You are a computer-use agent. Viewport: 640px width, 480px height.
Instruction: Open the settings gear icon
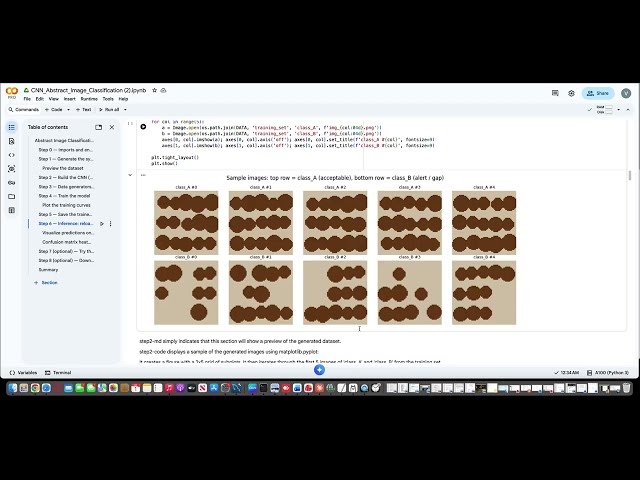[x=571, y=93]
